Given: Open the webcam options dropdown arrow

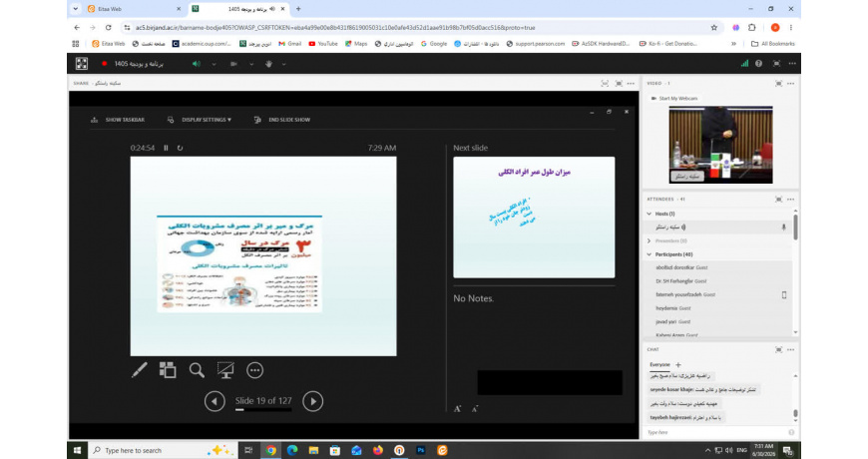Looking at the screenshot, I should [251, 64].
